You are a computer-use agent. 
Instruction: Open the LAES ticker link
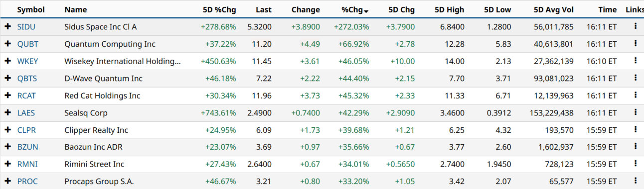[x=26, y=113]
